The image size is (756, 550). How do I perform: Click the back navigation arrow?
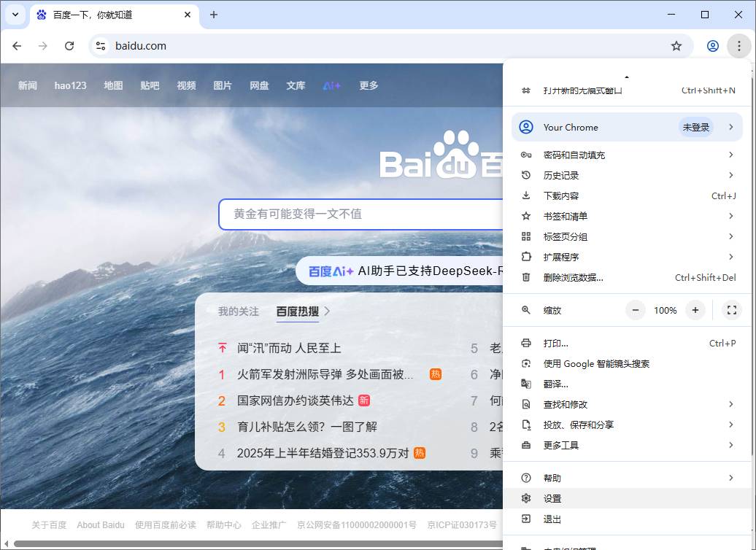tap(17, 45)
